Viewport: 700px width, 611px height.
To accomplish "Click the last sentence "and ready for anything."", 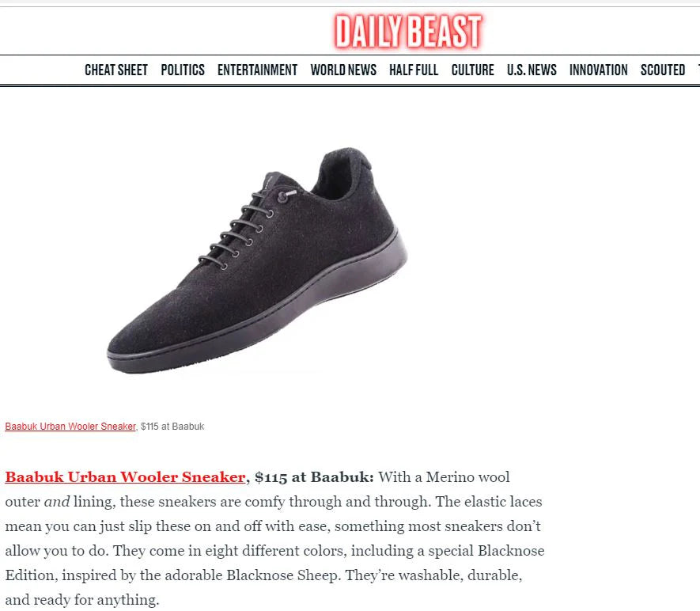I will coord(82,600).
